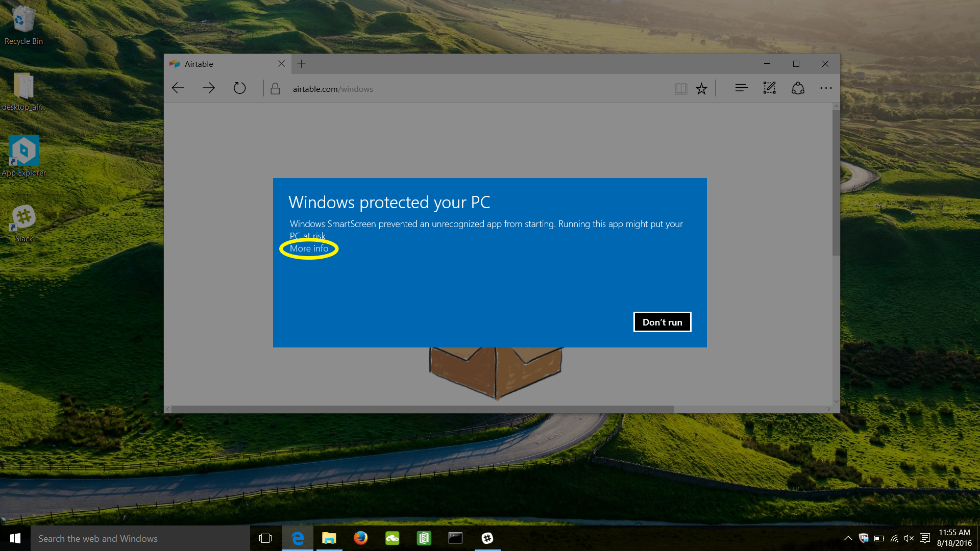Screen dimensions: 980x551
Task: Open Edge reading view icon
Action: pos(680,89)
